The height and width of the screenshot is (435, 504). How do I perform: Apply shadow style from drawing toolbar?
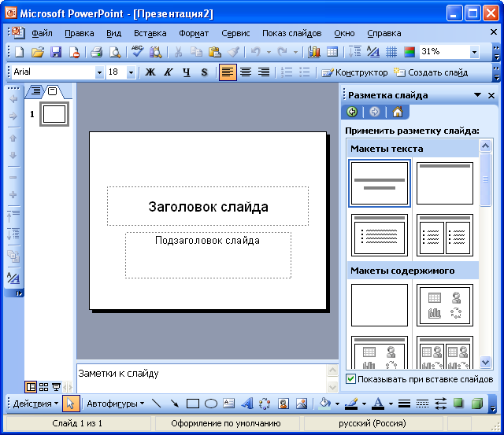coord(458,404)
